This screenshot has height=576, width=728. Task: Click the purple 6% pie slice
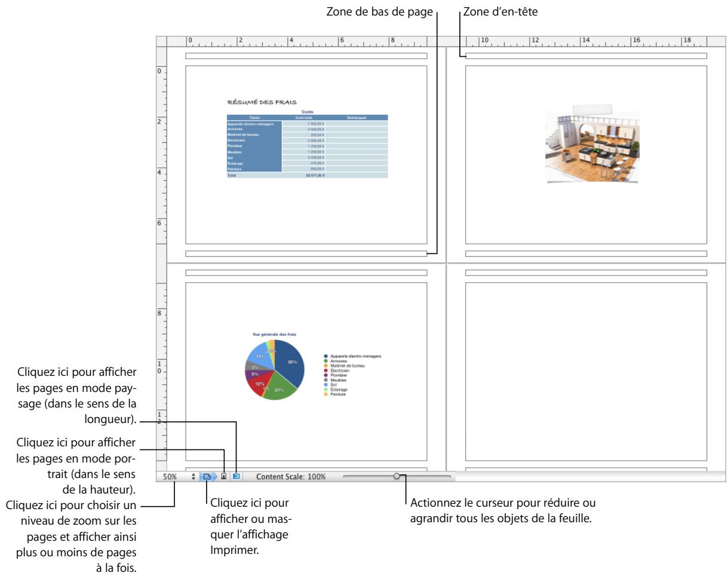[x=253, y=375]
